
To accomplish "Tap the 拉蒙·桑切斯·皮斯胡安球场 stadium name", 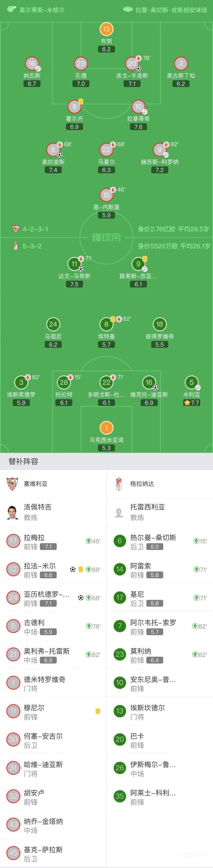I will coord(171,10).
